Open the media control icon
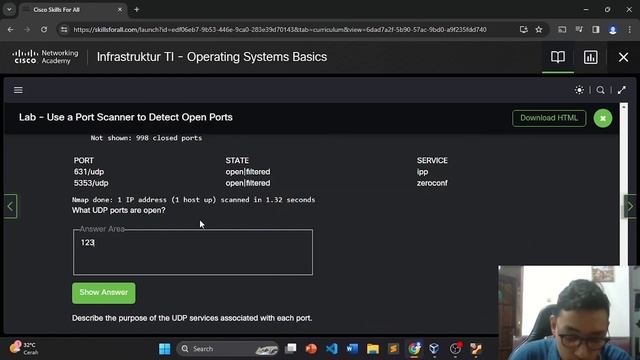Image resolution: width=640 pixels, height=360 pixels. pos(579,29)
